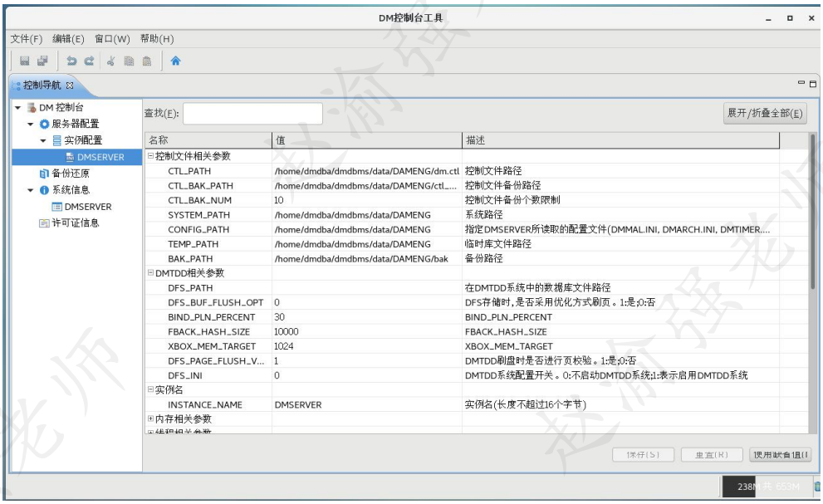Click the Copy icon in the toolbar

tap(129, 61)
